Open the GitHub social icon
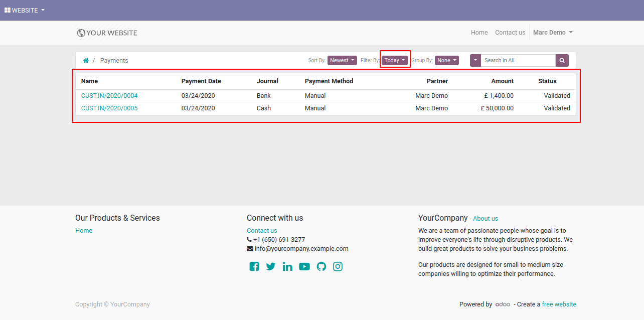Viewport: 644px width, 320px height. (321, 267)
